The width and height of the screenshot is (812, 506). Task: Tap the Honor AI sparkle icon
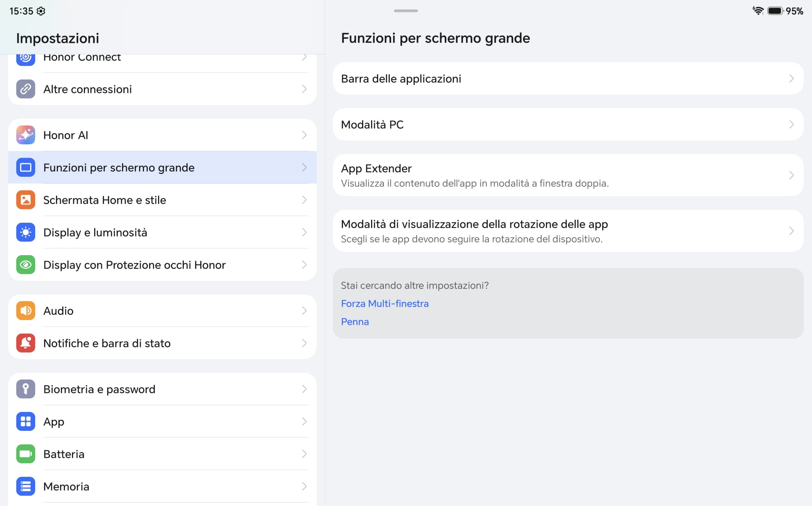point(25,135)
